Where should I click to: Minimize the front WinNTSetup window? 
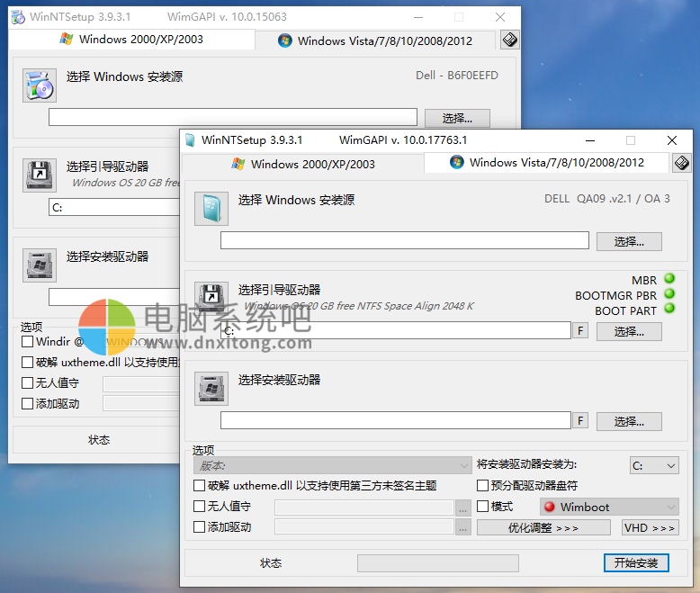tap(590, 140)
